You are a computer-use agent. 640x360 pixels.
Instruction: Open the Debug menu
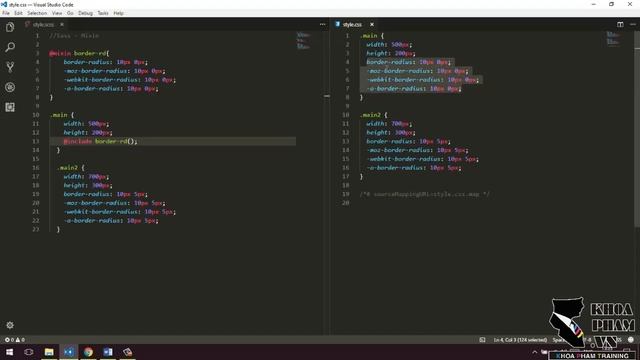tap(85, 13)
